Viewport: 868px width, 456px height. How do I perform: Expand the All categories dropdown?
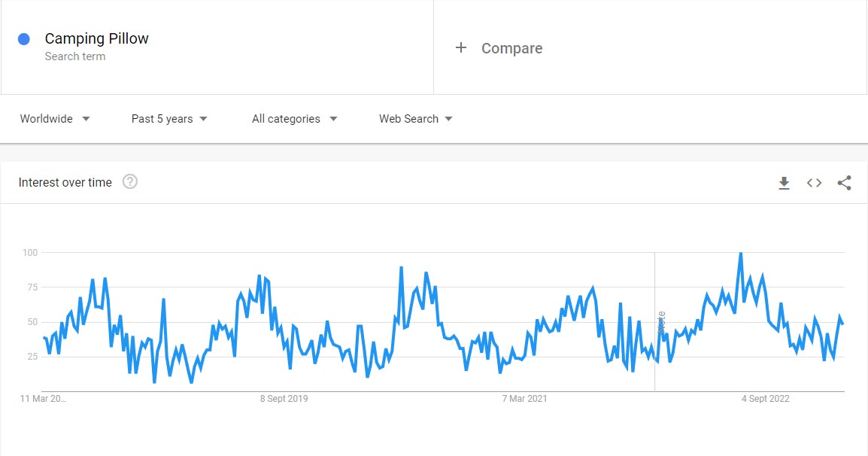pos(294,119)
